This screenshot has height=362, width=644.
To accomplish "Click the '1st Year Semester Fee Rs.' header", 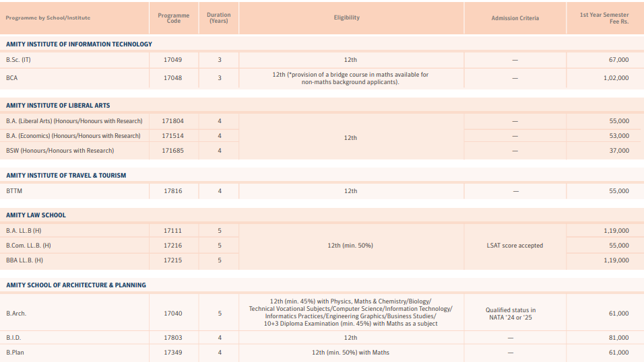I will 604,18.
